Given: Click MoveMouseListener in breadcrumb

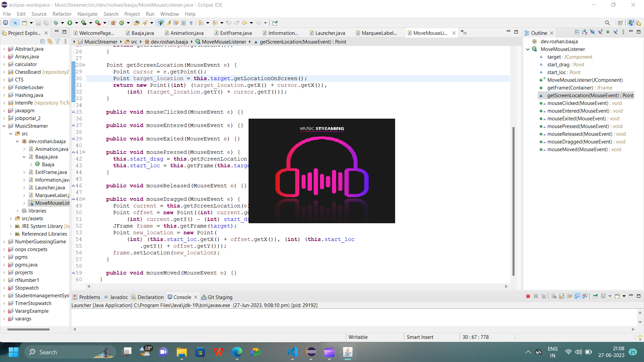Looking at the screenshot, I should pos(224,42).
